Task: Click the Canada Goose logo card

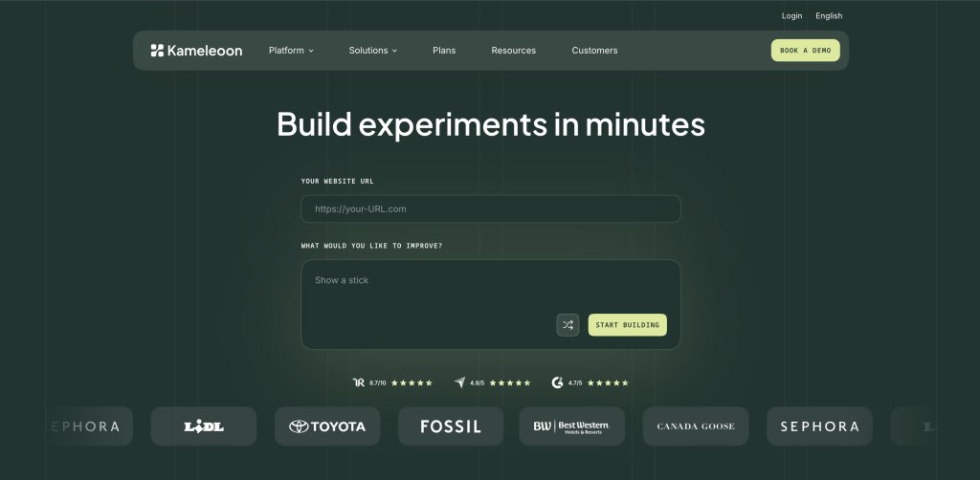Action: pos(696,426)
